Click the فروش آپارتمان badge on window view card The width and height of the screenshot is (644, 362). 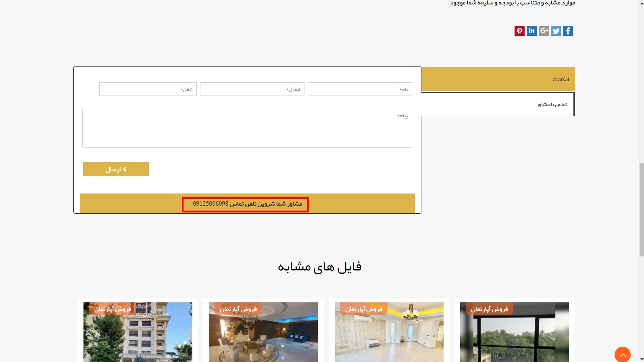[x=490, y=309]
